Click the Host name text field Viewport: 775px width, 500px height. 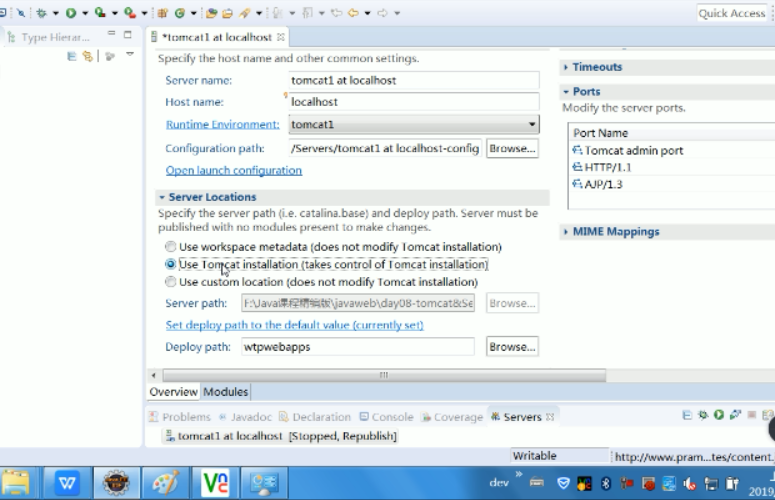point(414,101)
